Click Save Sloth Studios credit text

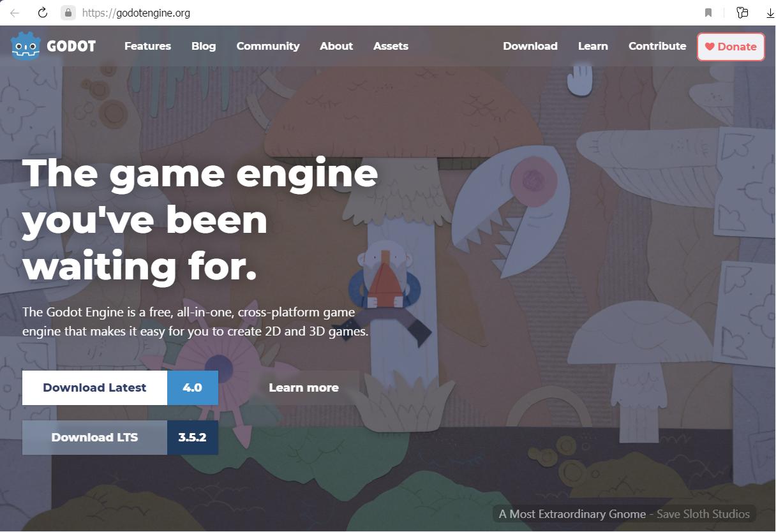[x=703, y=514]
